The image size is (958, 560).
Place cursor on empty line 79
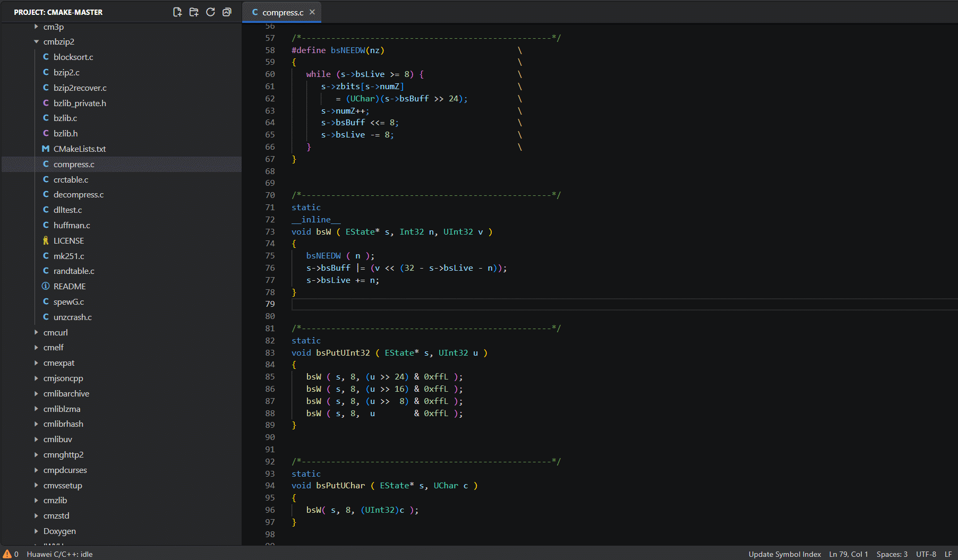click(x=625, y=304)
